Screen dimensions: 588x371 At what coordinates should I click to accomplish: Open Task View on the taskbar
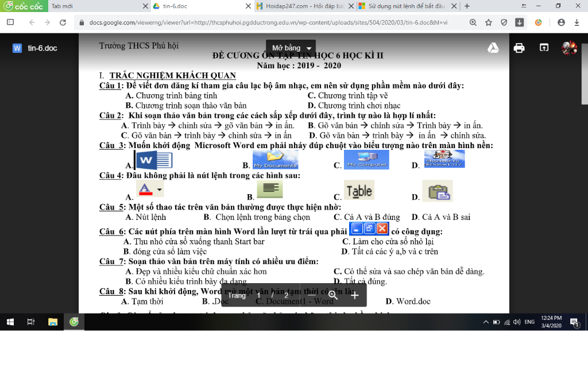[31, 322]
